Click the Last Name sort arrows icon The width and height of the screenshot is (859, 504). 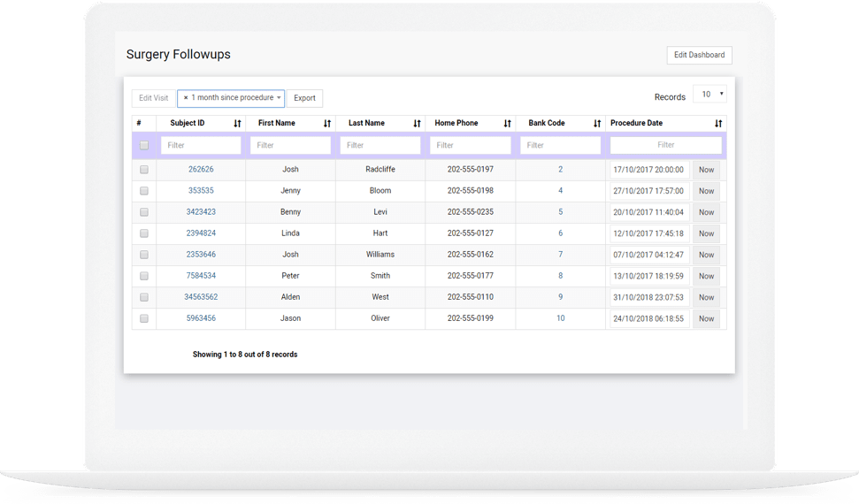(x=417, y=123)
